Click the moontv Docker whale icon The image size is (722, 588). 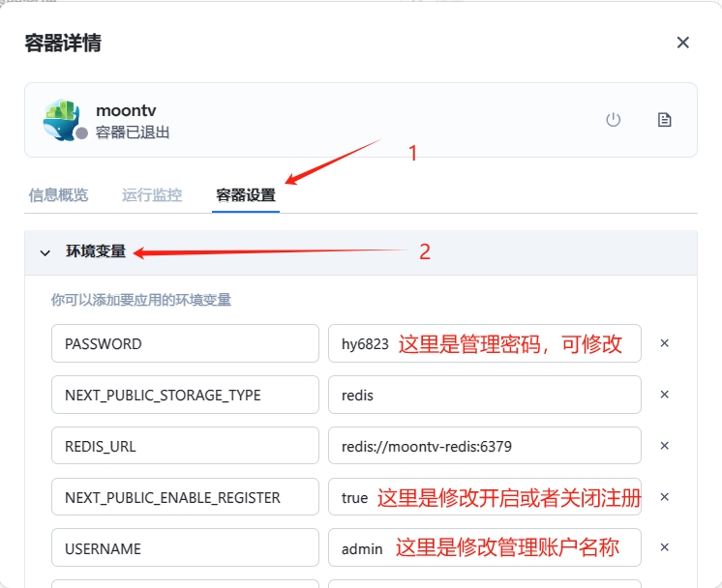pos(61,120)
